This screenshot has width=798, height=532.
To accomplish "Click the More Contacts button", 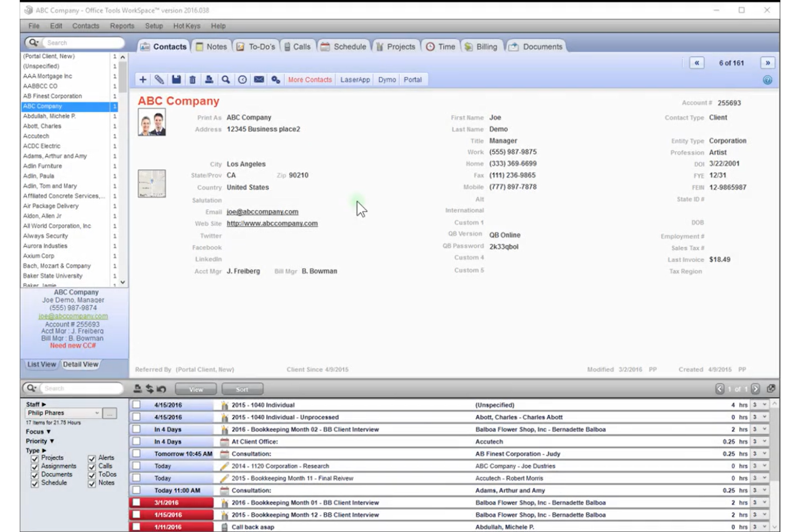I will pyautogui.click(x=310, y=80).
